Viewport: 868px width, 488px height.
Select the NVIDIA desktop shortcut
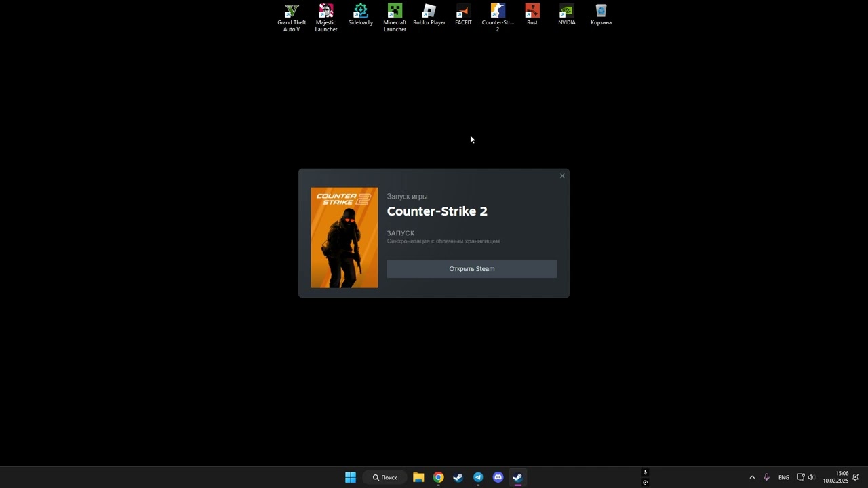567,15
